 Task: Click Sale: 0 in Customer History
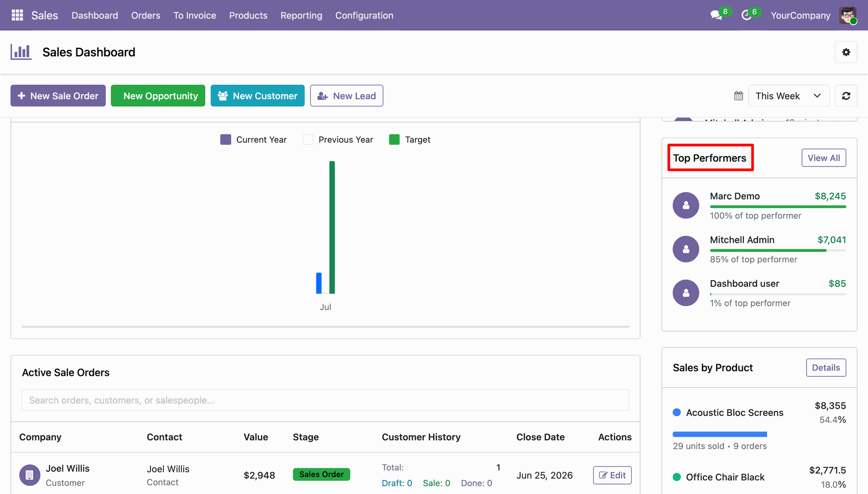coord(436,483)
